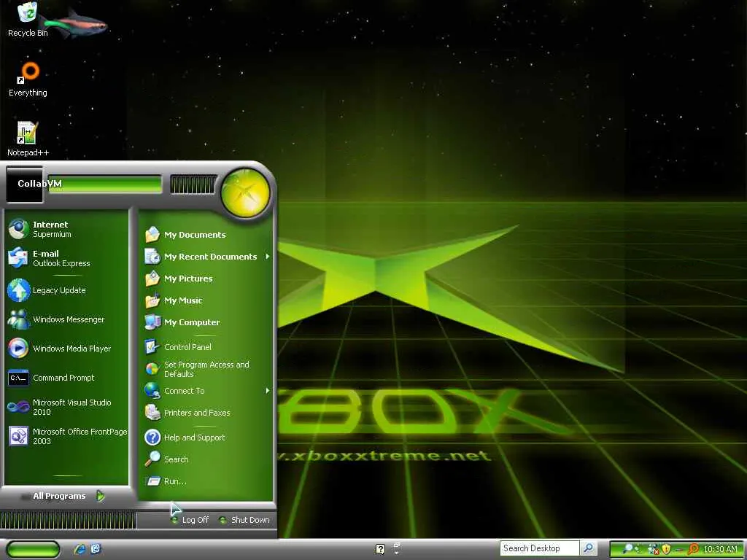This screenshot has height=560, width=747.
Task: Open Set Program Access and Defaults
Action: point(206,369)
